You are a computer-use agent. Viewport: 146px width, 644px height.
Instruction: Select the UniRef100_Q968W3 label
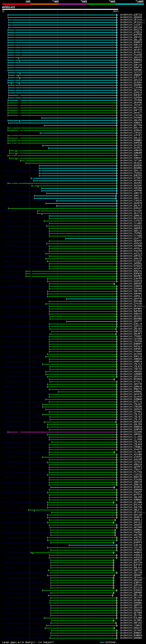coord(131,638)
